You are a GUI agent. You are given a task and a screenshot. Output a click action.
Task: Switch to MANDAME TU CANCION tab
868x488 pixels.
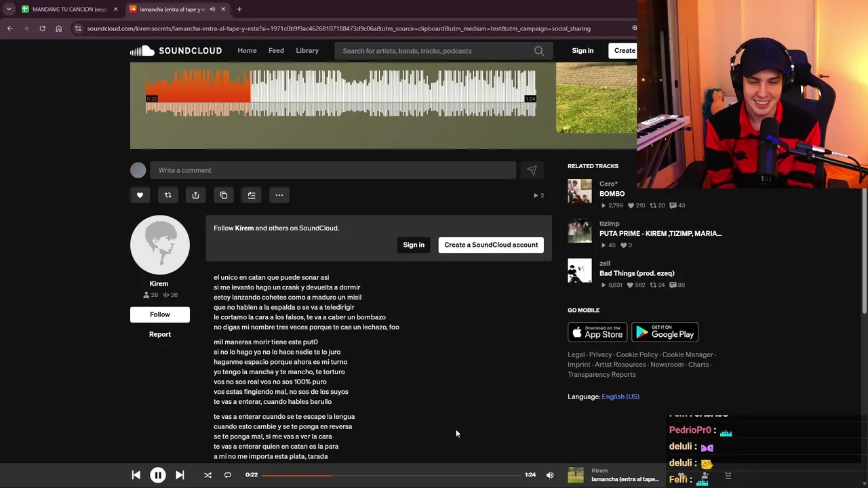click(68, 9)
